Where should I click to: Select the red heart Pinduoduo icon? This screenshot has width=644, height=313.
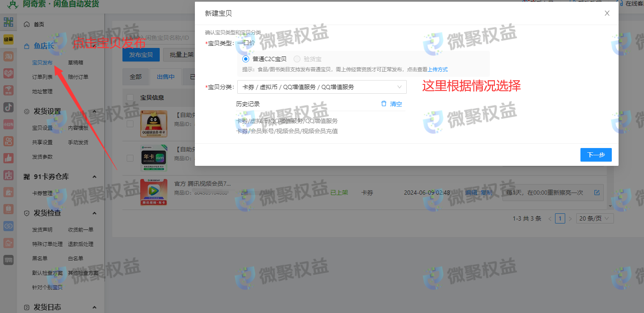[x=8, y=73]
